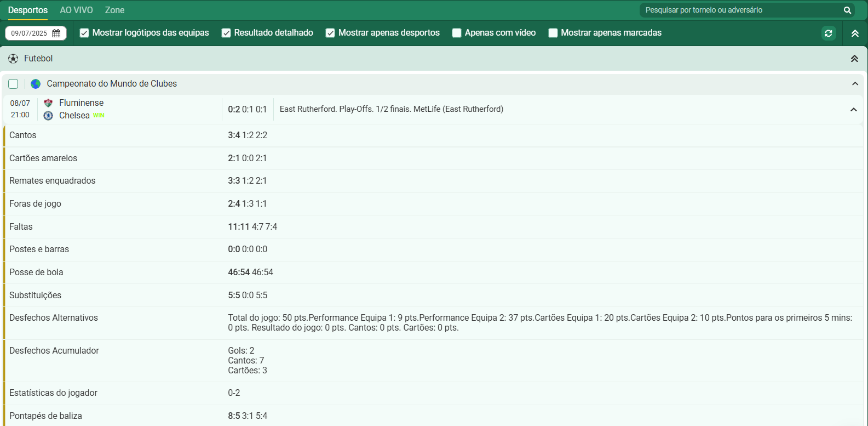868x426 pixels.
Task: Click the green WIN badge next to Chelsea
Action: pos(99,116)
